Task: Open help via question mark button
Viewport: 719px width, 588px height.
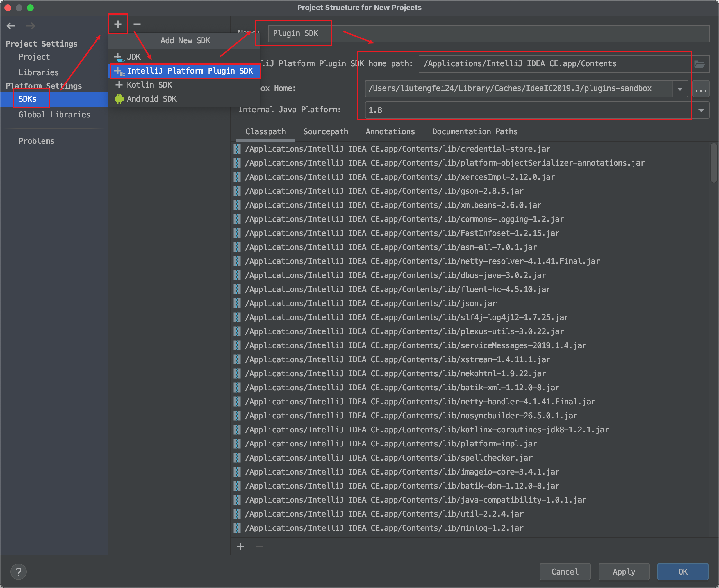Action: pos(19,572)
